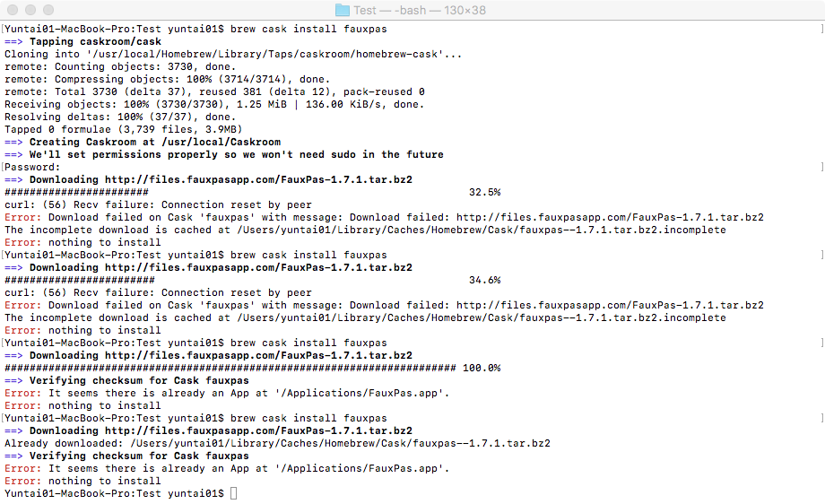Screen dimensions: 825x504
Task: Click the folder icon in title bar
Action: pos(343,10)
